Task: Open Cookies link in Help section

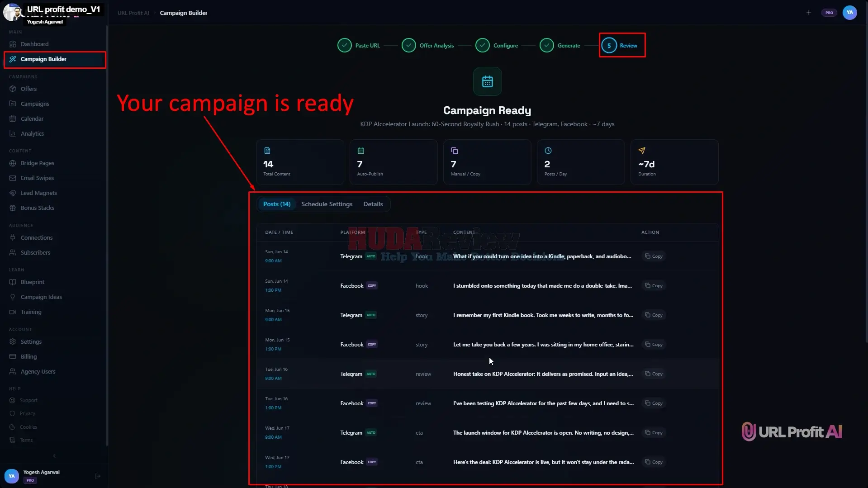Action: coord(28,427)
